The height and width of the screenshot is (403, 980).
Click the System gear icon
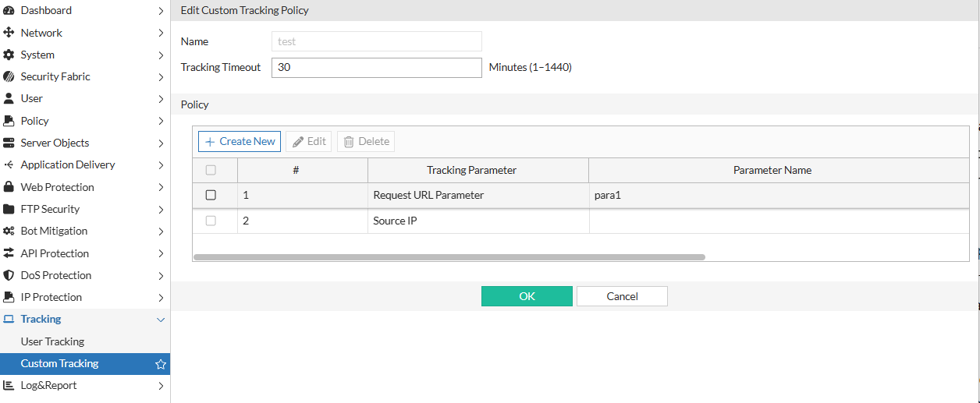coord(9,55)
